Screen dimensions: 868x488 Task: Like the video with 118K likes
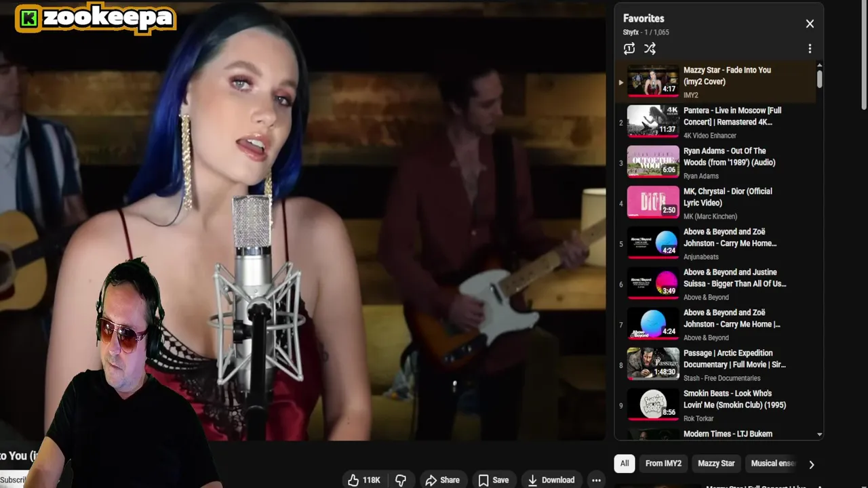[364, 480]
